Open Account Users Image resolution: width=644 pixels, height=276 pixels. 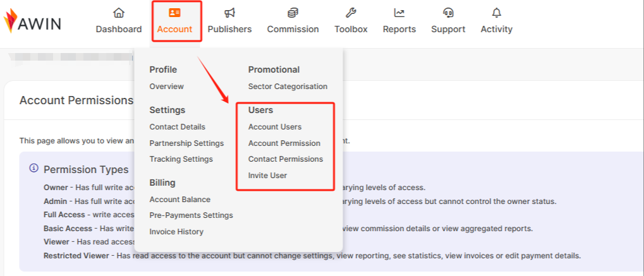click(275, 127)
